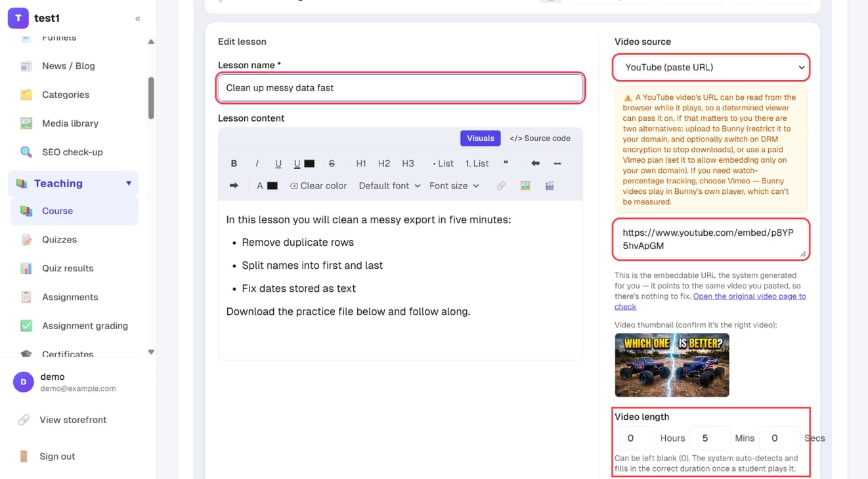Insert a bulleted list
The width and height of the screenshot is (868, 479).
(443, 164)
